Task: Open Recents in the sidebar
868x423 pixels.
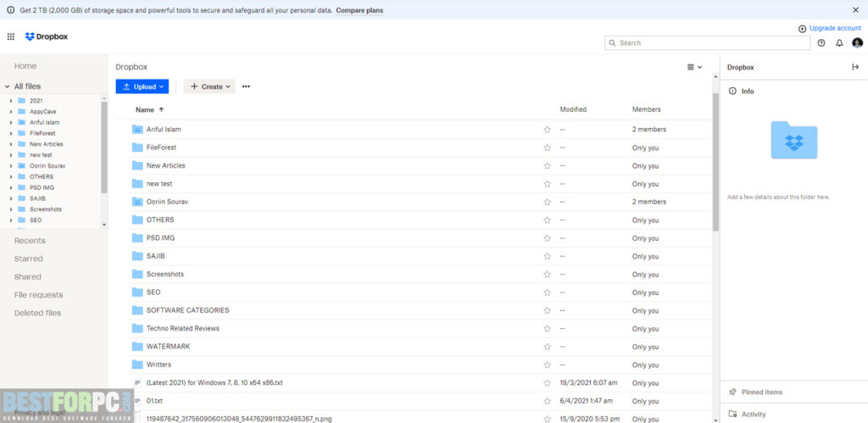Action: (x=30, y=241)
